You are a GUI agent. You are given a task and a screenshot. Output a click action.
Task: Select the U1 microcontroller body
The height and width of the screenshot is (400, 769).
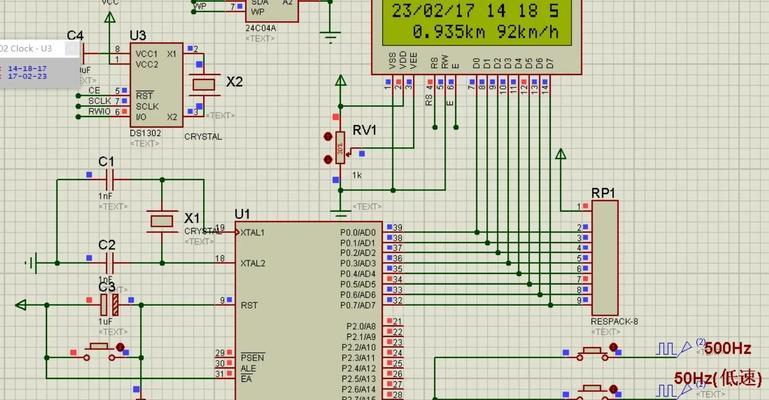coord(308,310)
